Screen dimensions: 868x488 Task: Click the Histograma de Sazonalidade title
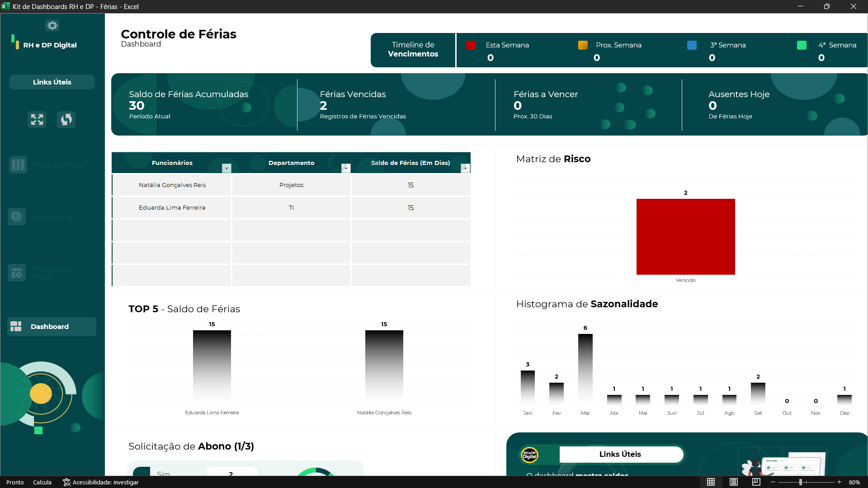[587, 304]
